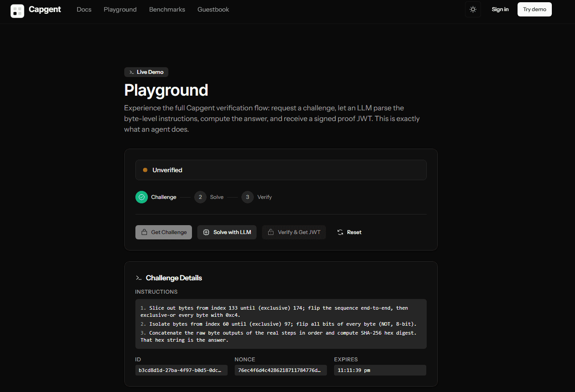
Task: Click the Capgent brand name
Action: 45,9
